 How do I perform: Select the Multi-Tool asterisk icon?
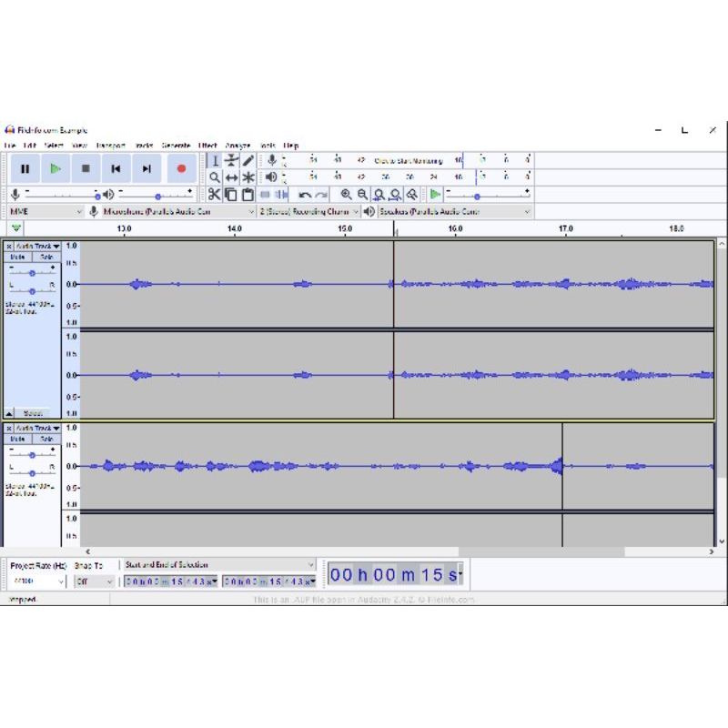(x=248, y=177)
